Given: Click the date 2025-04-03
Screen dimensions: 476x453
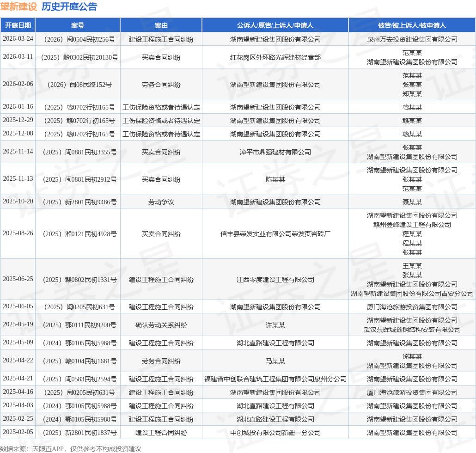Looking at the screenshot, I should (x=18, y=405).
